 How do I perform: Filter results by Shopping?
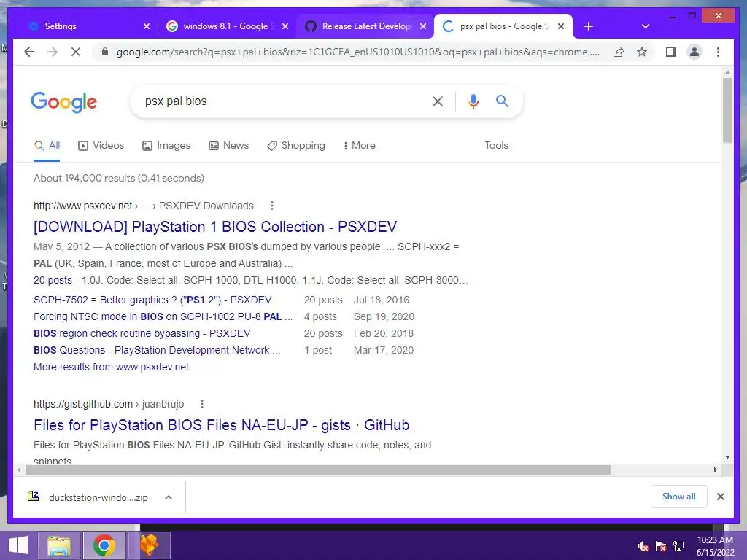296,145
